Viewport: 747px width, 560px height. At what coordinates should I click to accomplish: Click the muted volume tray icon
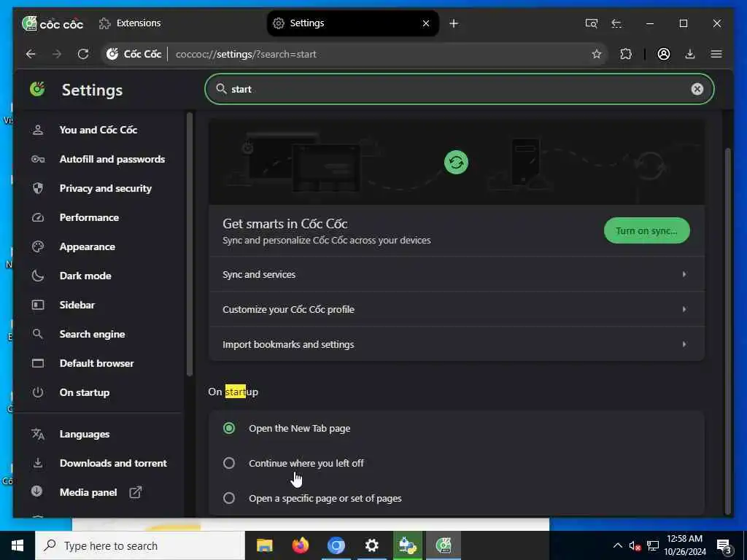pyautogui.click(x=635, y=545)
